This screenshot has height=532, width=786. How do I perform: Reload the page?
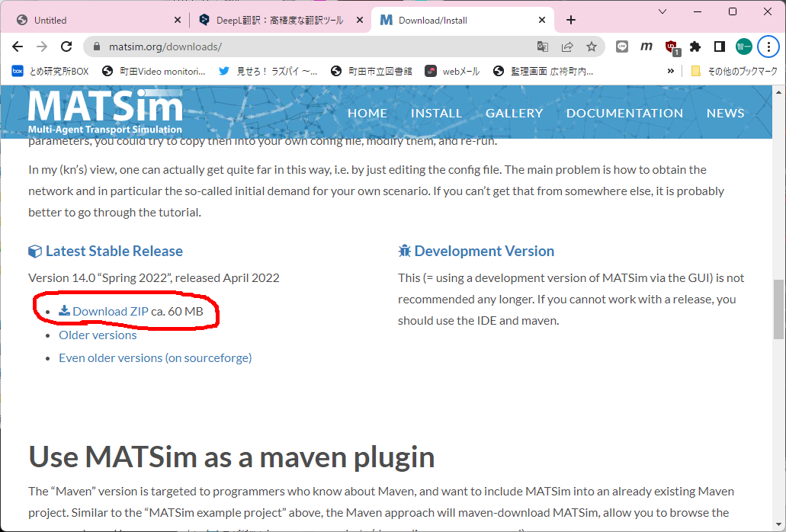[x=66, y=46]
